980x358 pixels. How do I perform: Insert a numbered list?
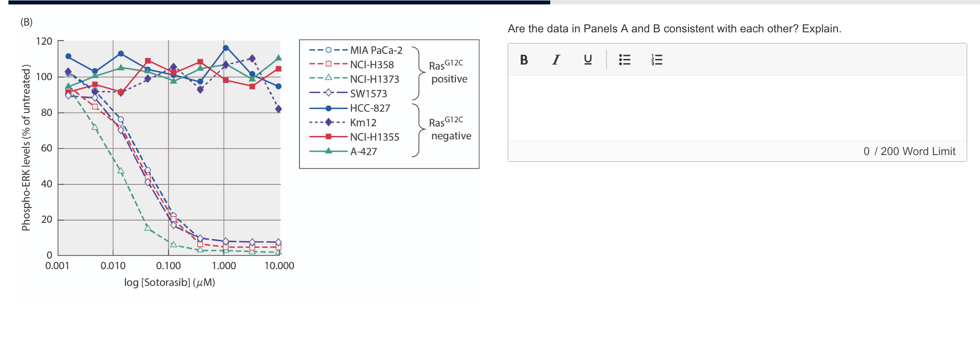click(x=657, y=60)
